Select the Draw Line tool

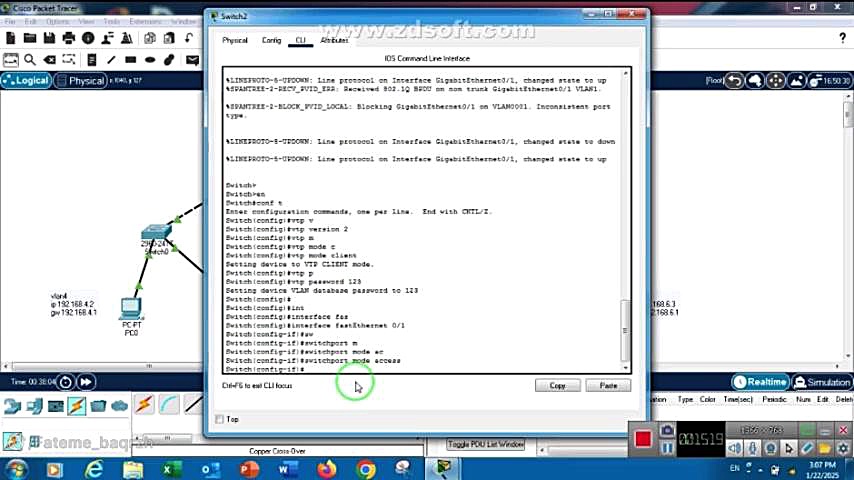click(111, 59)
